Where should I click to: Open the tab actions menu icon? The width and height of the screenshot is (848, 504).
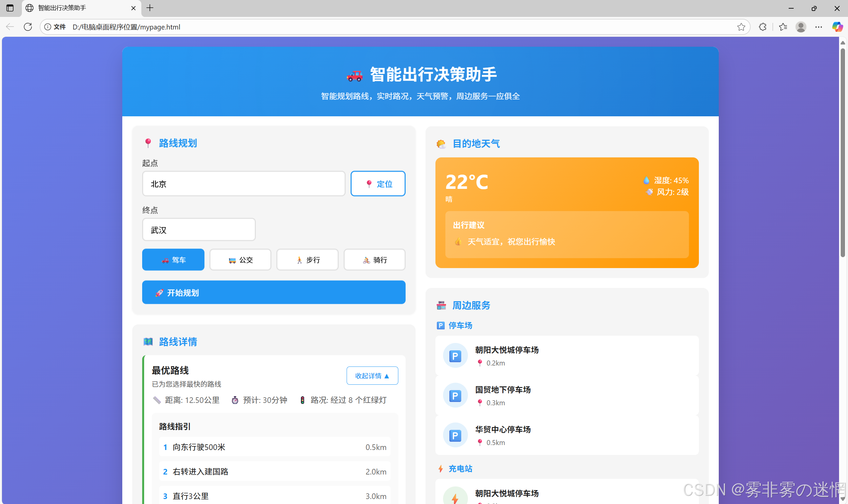click(10, 8)
